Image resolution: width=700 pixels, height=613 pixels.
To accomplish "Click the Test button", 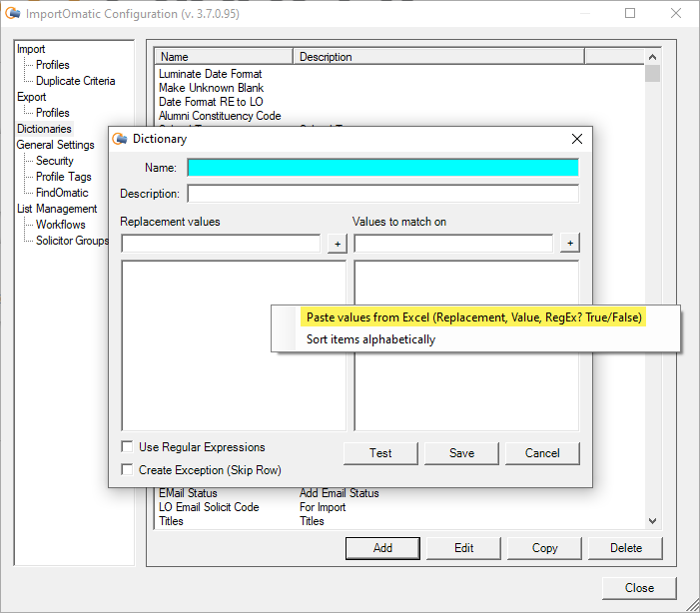I will pos(380,453).
